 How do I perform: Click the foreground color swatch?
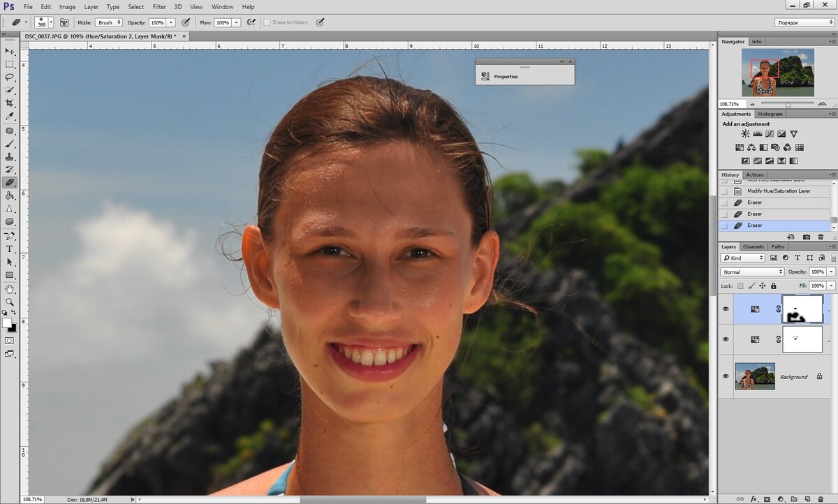(7, 323)
